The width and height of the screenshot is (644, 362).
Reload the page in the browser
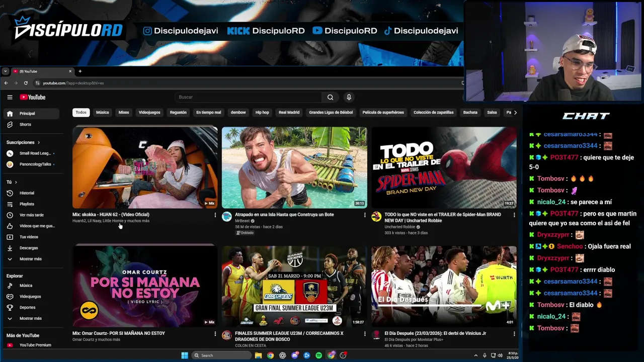[26, 83]
